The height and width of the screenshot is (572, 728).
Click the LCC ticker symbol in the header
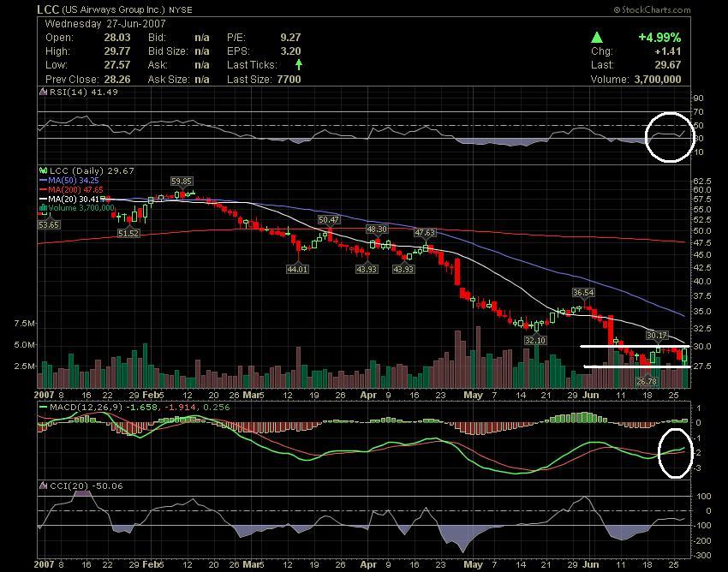(48, 9)
